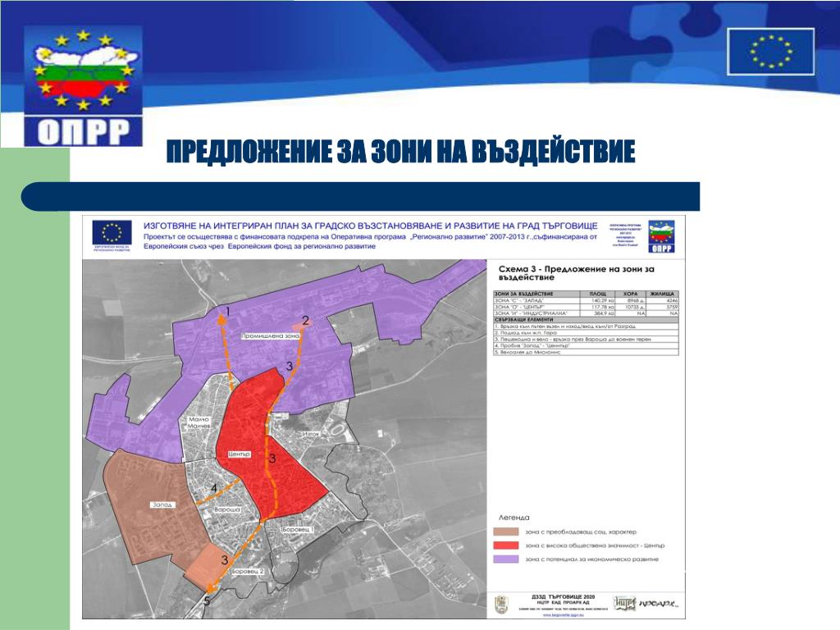Click table row 'ЗОНА "И" - "ИНДУСТРИАЛНА"'
The image size is (840, 630).
coord(586,313)
